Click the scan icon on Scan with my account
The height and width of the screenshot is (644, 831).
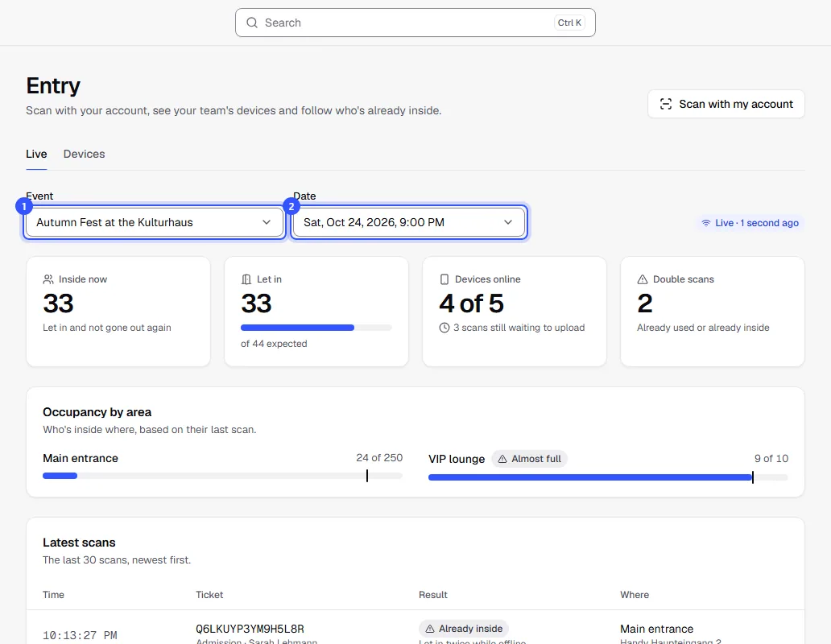666,104
